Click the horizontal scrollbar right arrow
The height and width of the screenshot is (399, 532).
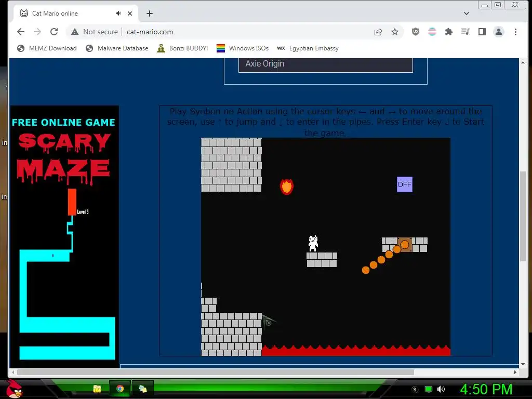click(x=515, y=372)
